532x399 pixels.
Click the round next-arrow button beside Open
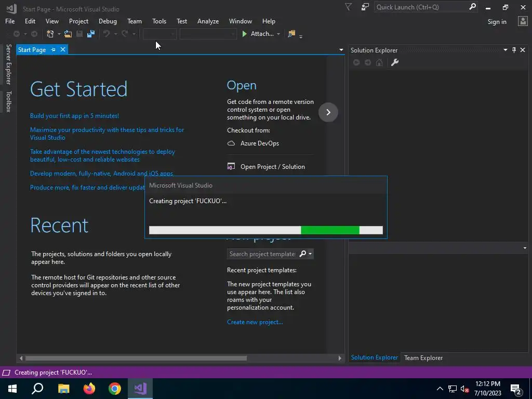(328, 112)
